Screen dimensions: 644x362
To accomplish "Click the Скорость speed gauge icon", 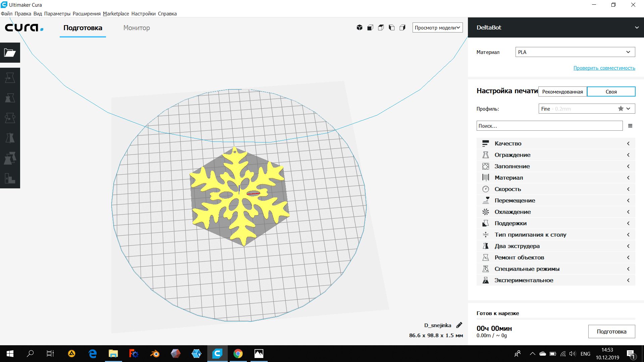I will pyautogui.click(x=485, y=189).
